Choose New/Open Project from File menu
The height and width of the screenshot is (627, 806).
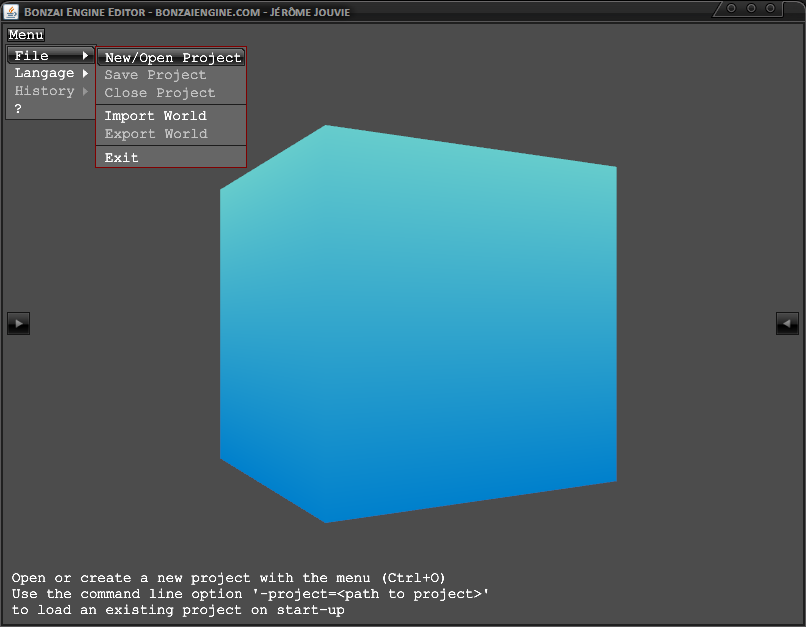click(172, 58)
